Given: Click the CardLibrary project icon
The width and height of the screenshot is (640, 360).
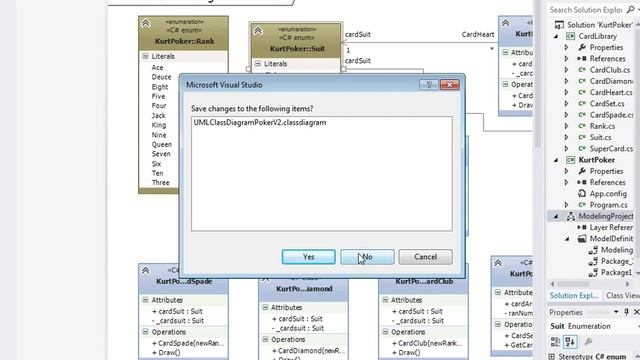Looking at the screenshot, I should pyautogui.click(x=570, y=36).
